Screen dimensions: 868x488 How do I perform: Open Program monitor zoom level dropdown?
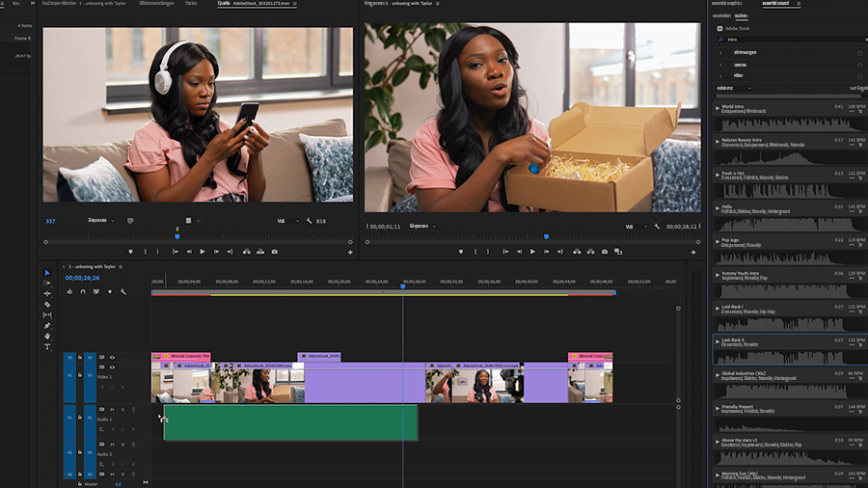tap(423, 226)
